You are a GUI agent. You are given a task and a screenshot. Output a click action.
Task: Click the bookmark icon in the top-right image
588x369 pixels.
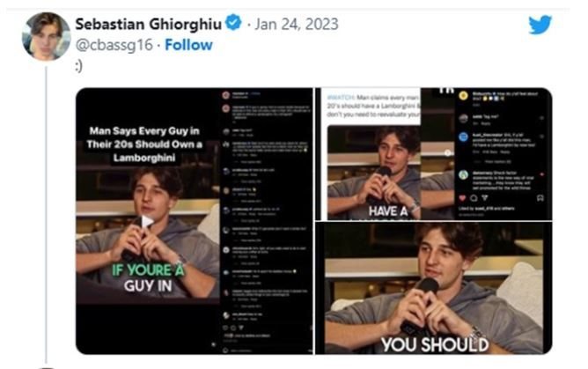[x=540, y=197]
